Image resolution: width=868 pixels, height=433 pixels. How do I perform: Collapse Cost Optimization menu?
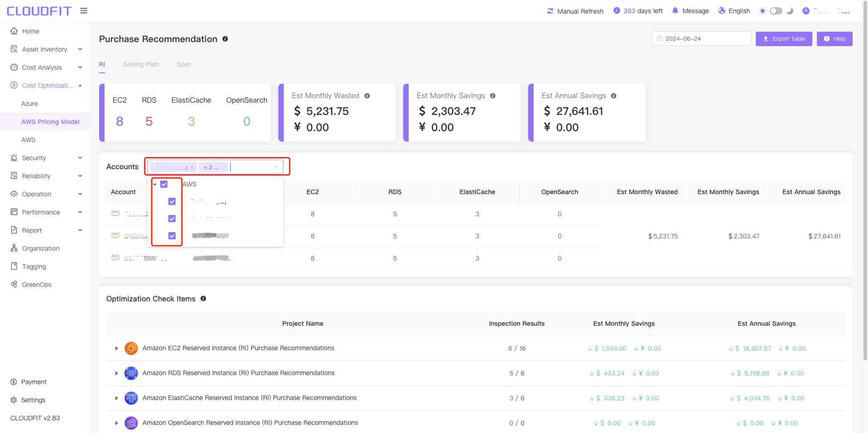[80, 85]
